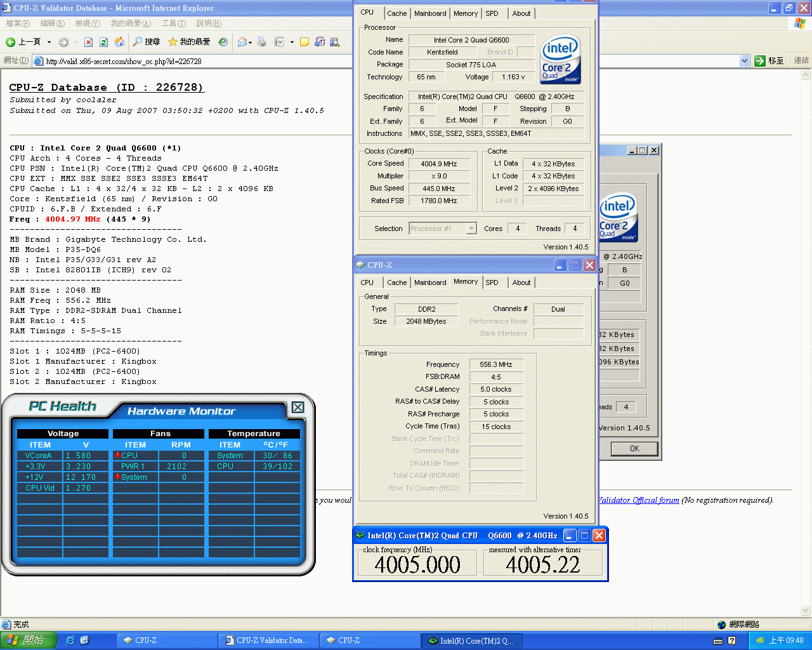
Task: Launch Internet Explorer from quick launch
Action: 70,640
